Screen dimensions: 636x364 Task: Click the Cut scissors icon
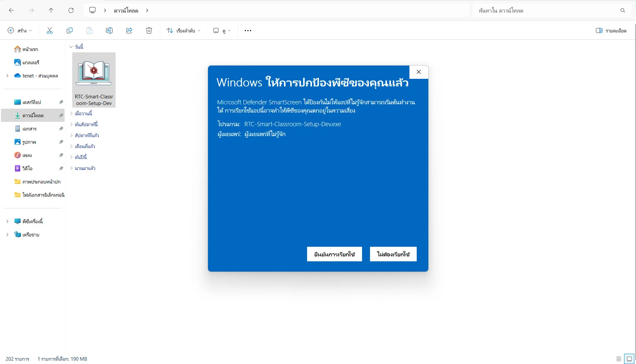(50, 30)
